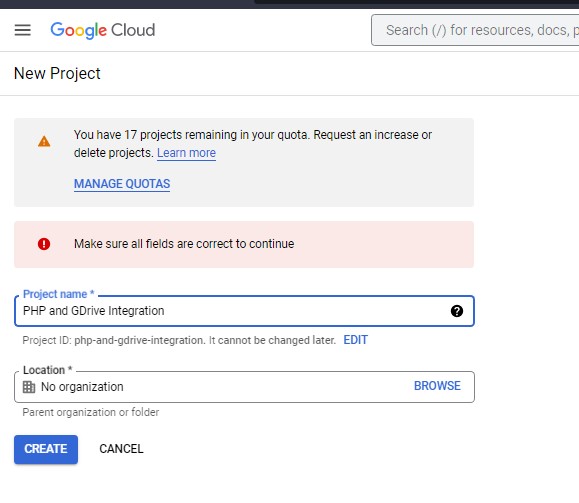Open the hamburger navigation menu
The image size is (579, 503).
(23, 30)
